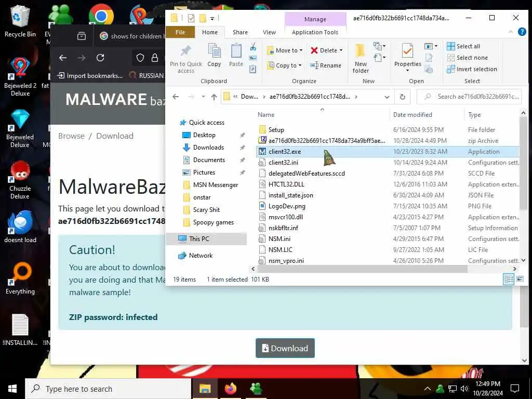
Task: Select the client32.ini file
Action: tap(283, 163)
